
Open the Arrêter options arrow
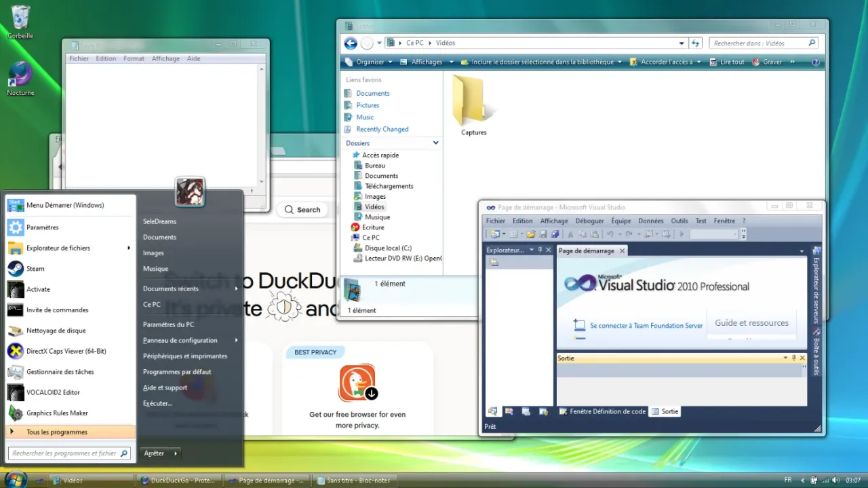point(176,453)
